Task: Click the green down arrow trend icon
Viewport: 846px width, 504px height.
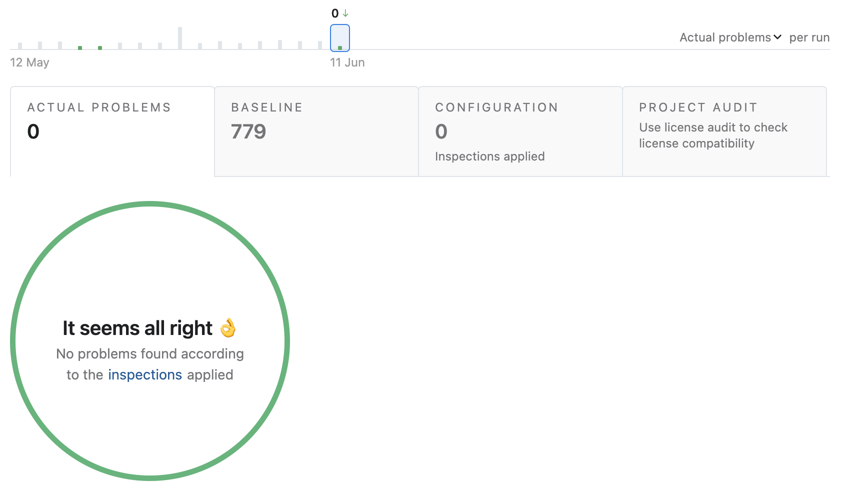Action: point(345,13)
